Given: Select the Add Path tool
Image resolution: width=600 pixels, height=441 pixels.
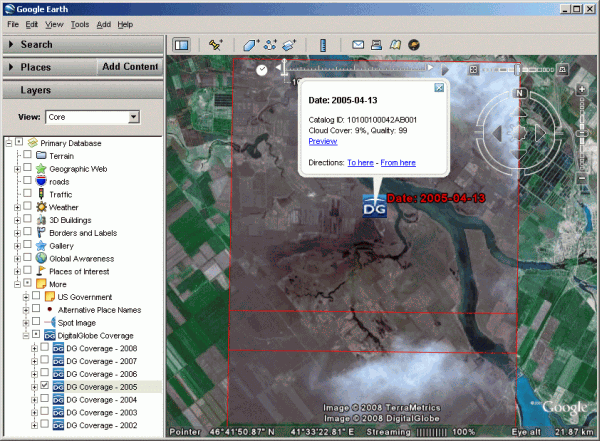Looking at the screenshot, I should pyautogui.click(x=270, y=45).
